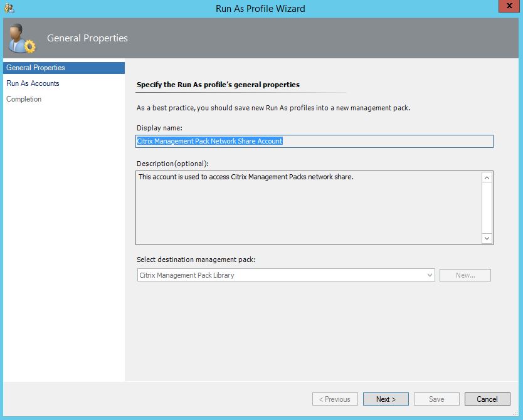Open the Completion step in sidebar
Screen dimensions: 523x420
24,99
